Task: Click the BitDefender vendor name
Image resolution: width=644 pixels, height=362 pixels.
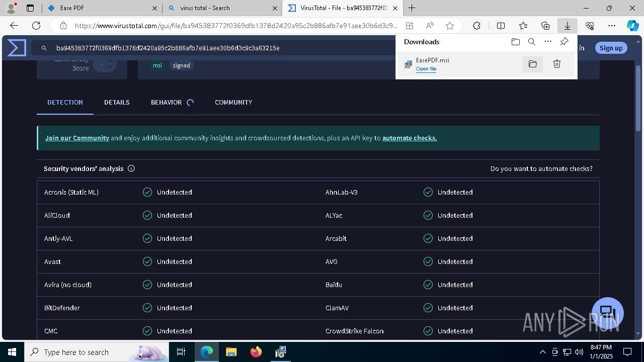Action: point(62,308)
